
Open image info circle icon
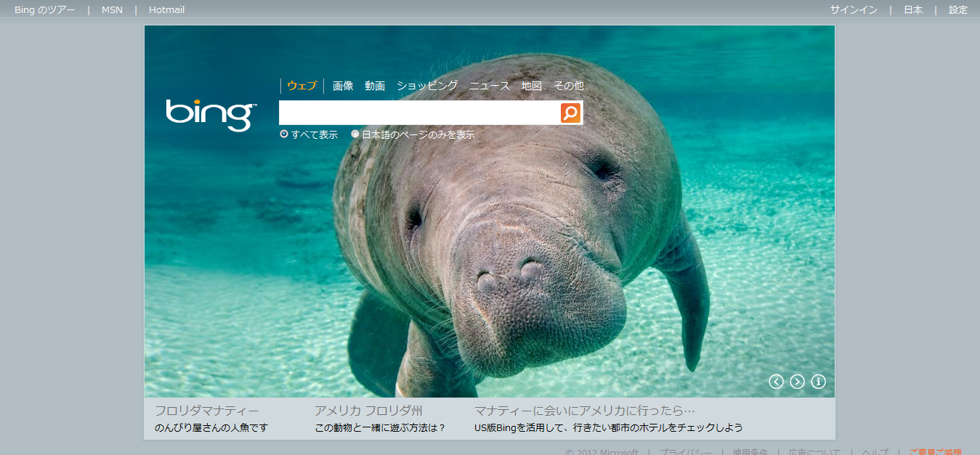818,382
